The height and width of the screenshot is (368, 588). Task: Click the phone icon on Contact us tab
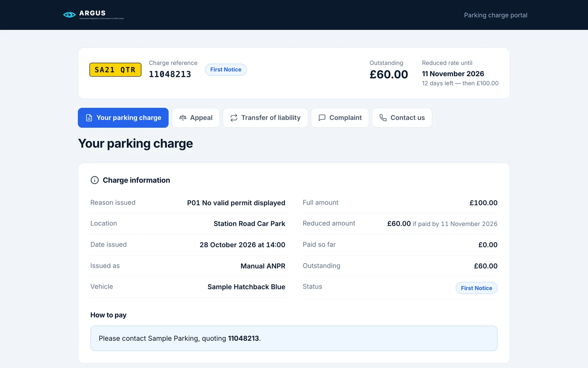click(x=383, y=118)
